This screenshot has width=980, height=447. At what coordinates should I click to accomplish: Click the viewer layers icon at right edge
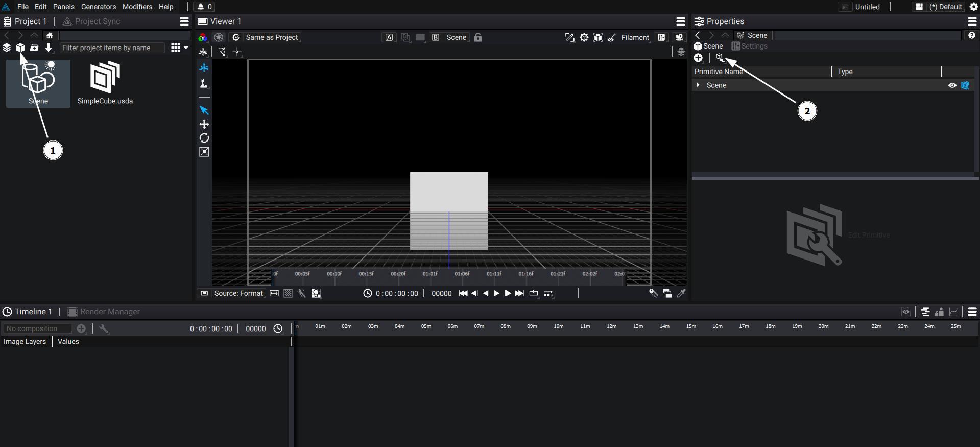(x=681, y=52)
